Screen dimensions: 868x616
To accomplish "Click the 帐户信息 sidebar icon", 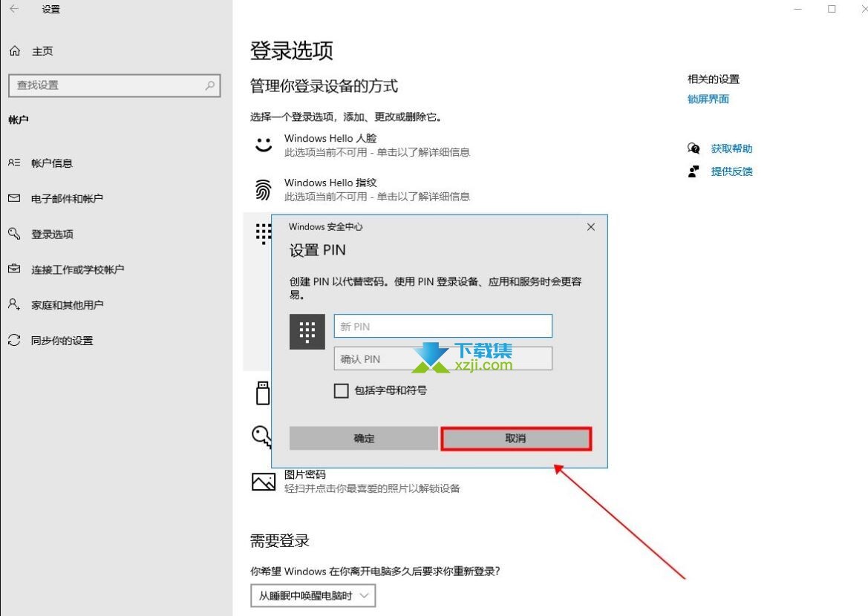I will pos(14,163).
